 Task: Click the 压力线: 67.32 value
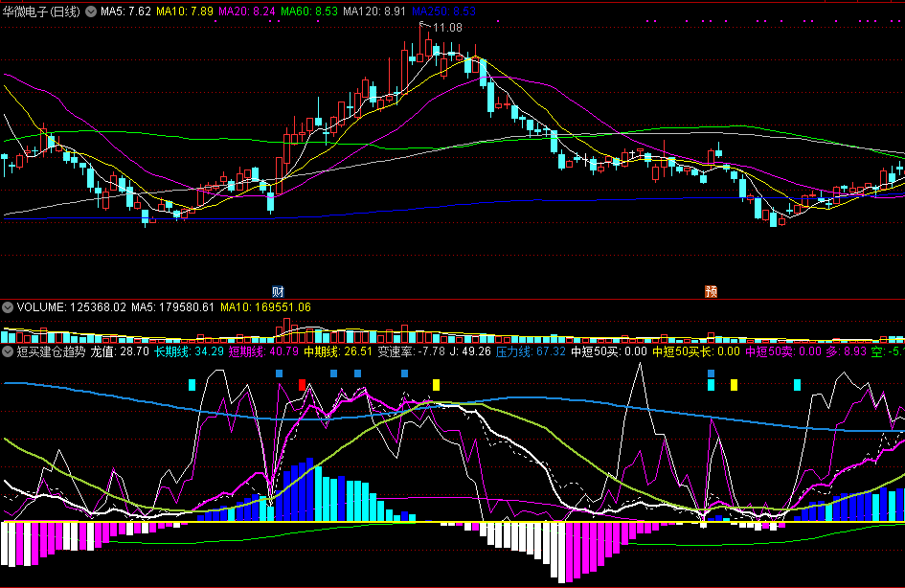click(531, 351)
